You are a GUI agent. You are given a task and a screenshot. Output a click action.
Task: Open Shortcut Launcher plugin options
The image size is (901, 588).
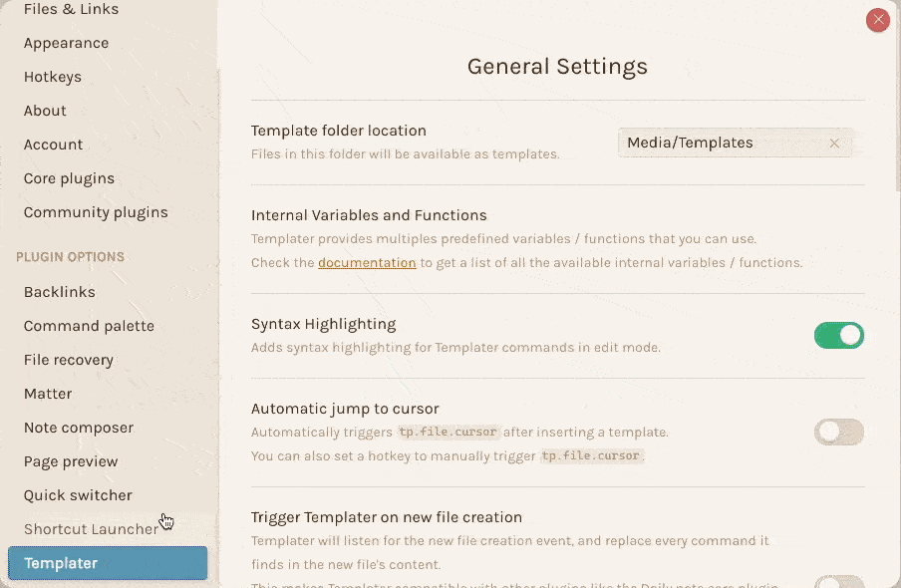click(x=91, y=529)
